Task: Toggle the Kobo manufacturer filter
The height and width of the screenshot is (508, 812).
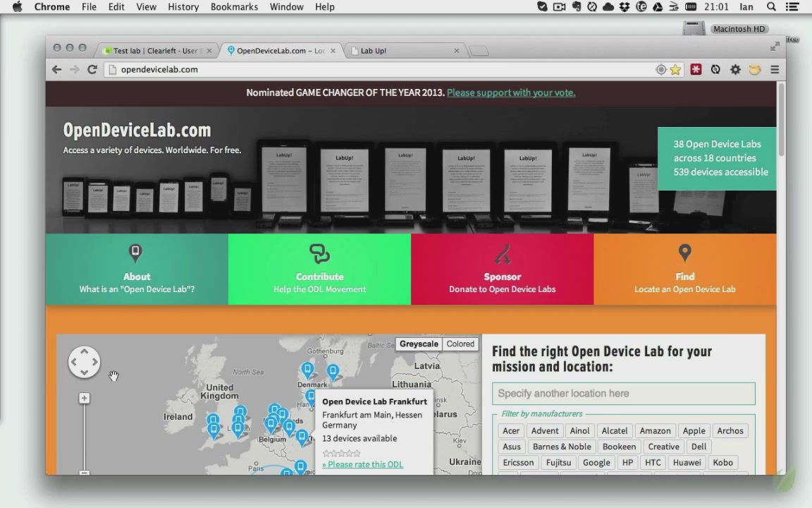Action: pyautogui.click(x=722, y=462)
